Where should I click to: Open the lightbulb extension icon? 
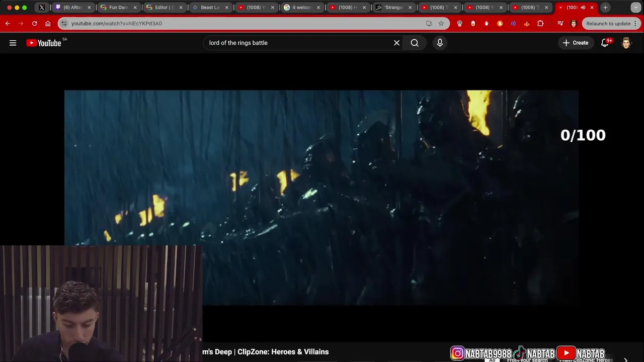[x=459, y=24]
